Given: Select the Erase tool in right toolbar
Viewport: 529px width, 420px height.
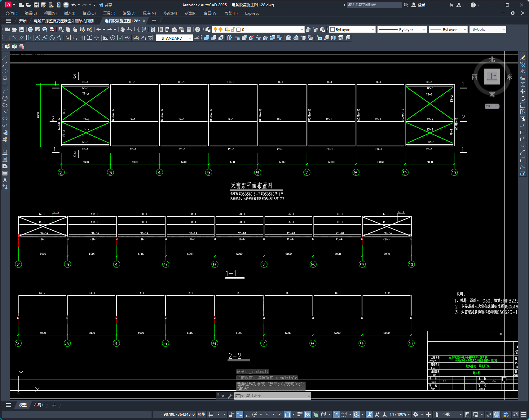Looking at the screenshot, I should [x=523, y=57].
